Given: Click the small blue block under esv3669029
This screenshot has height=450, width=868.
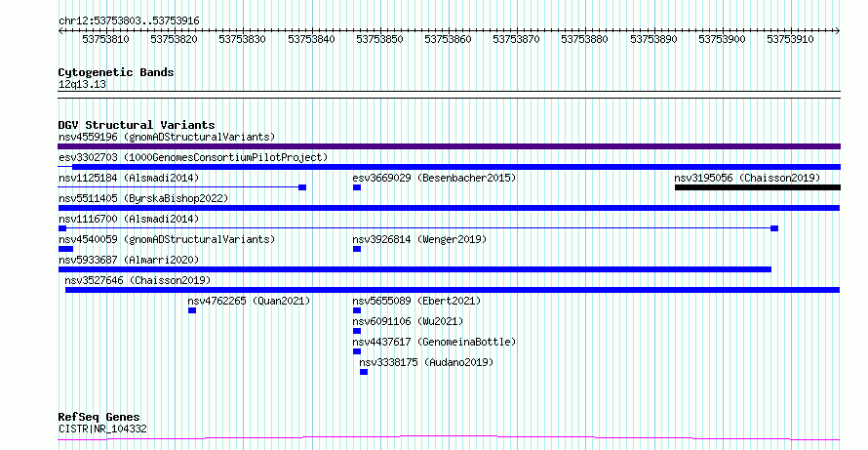Looking at the screenshot, I should click(x=357, y=187).
